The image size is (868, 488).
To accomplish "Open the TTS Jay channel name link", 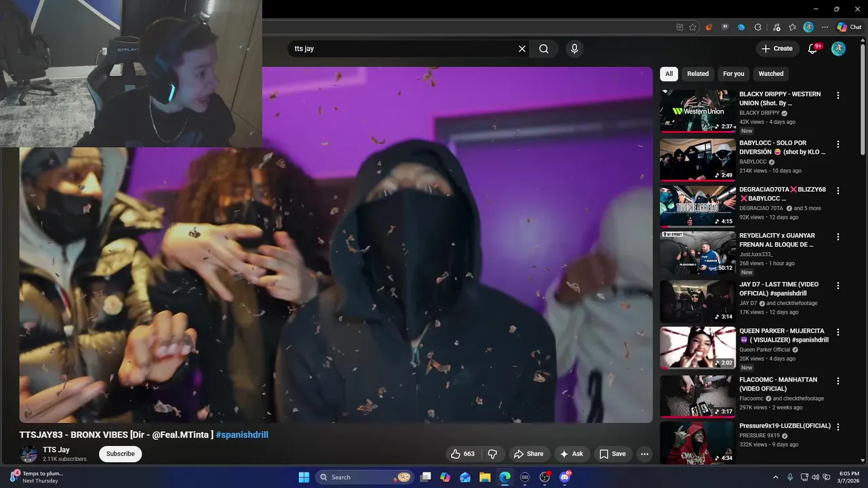I will 56,450.
